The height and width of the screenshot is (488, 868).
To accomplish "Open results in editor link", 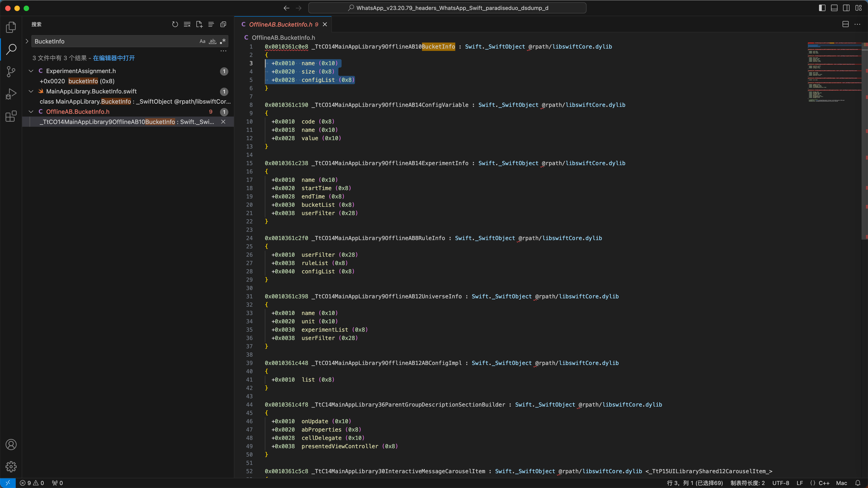I will tap(114, 58).
